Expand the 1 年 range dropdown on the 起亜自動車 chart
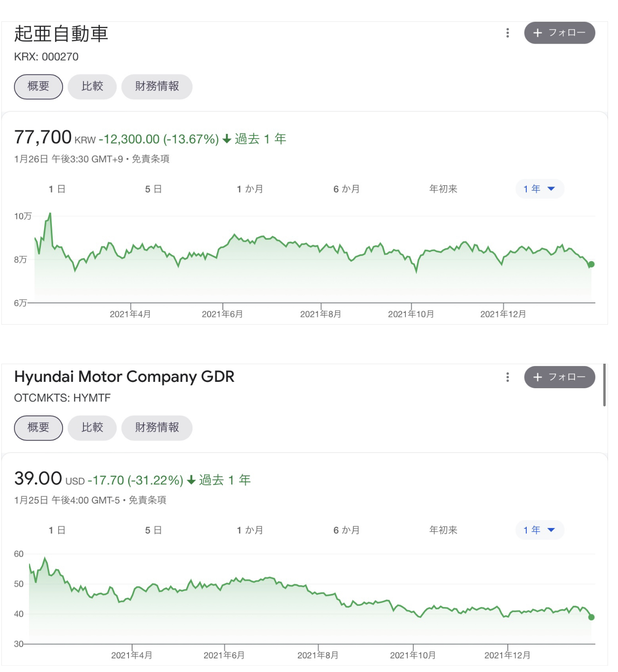The height and width of the screenshot is (672, 618). coord(540,189)
